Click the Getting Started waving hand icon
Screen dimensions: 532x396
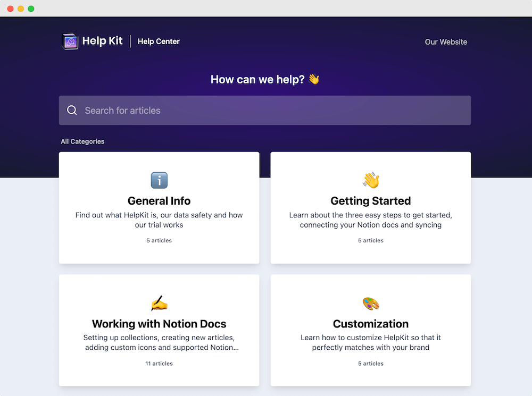click(x=371, y=180)
